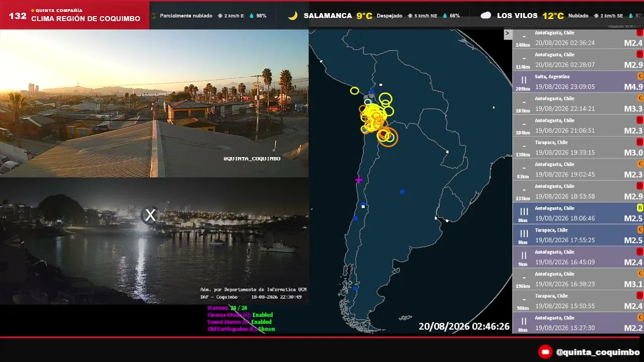Click the magenta cross marker on the map
The height and width of the screenshot is (362, 644).
click(359, 179)
